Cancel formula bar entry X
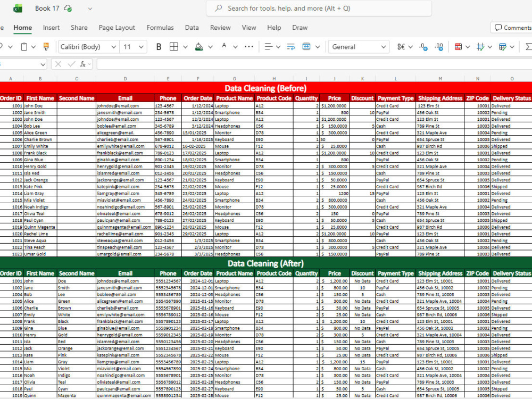The width and height of the screenshot is (532, 399). (x=58, y=64)
